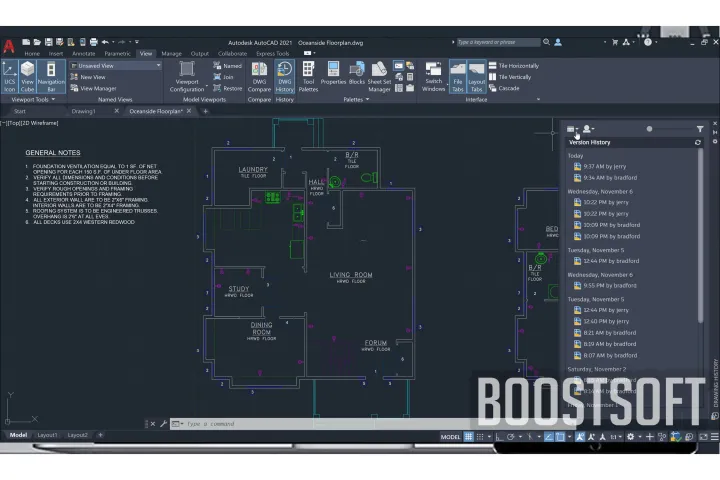Toggle Layout Tabs visibility
This screenshot has width=720, height=480.
coord(477,77)
